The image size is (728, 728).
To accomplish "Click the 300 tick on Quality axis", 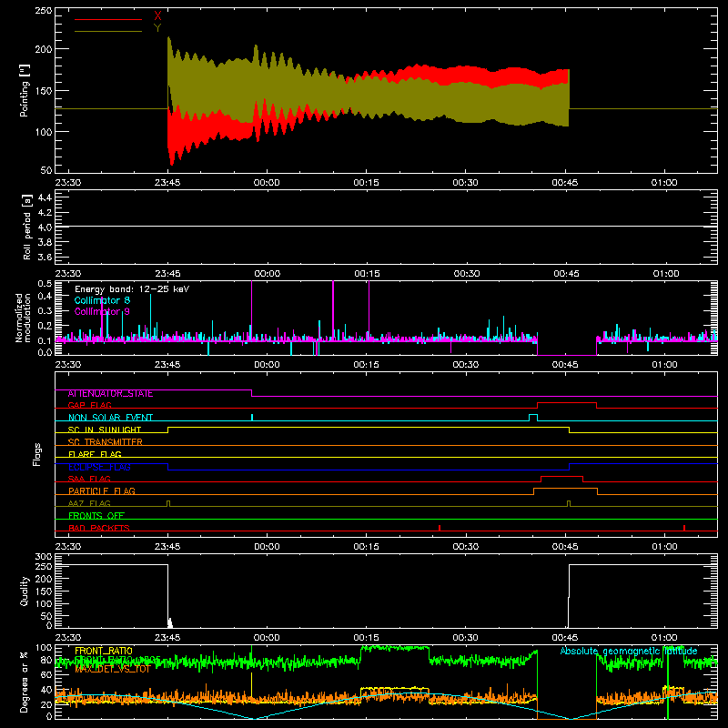I will pos(44,557).
